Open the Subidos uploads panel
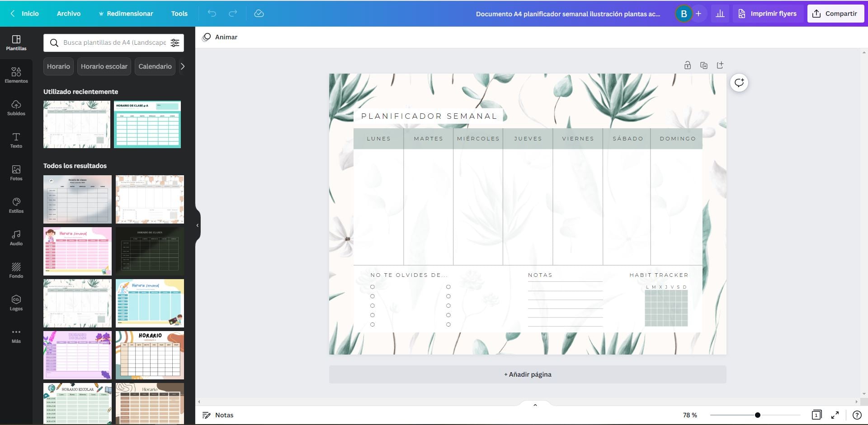Screen dimensions: 868x425 tap(16, 107)
